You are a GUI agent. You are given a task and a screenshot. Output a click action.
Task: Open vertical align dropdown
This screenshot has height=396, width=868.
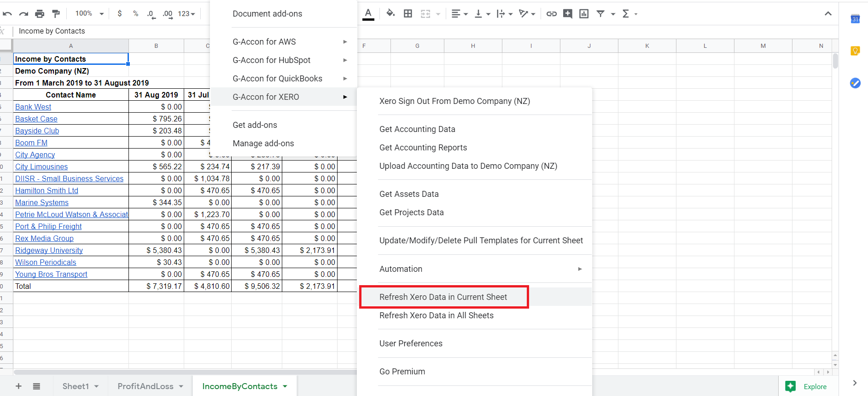(482, 14)
